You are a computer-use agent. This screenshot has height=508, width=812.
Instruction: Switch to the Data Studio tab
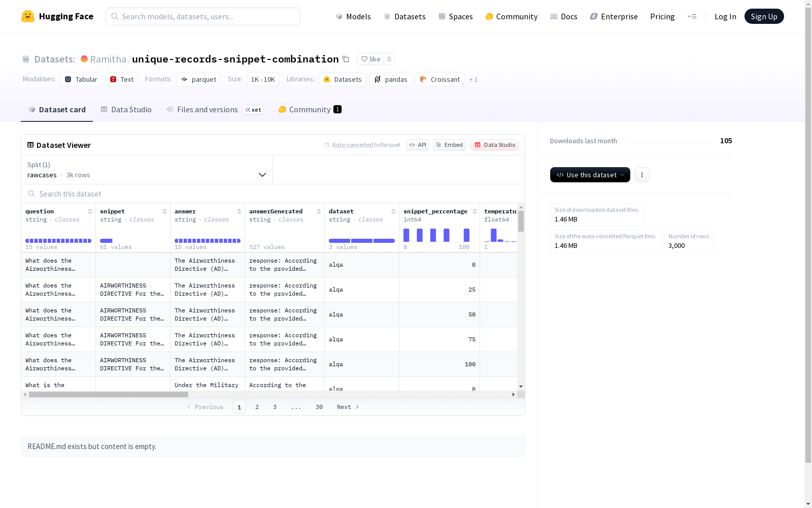click(x=126, y=110)
